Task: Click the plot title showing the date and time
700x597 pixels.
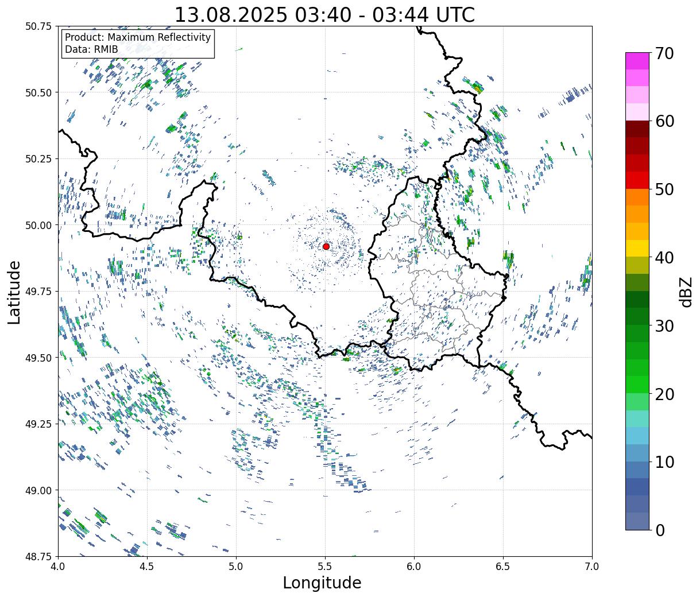Action: [x=324, y=14]
